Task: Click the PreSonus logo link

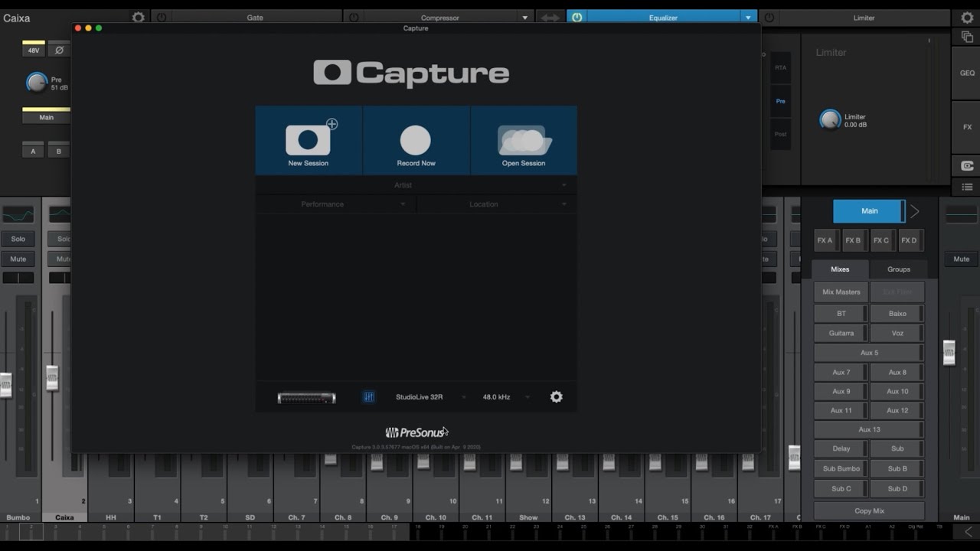Action: click(415, 432)
